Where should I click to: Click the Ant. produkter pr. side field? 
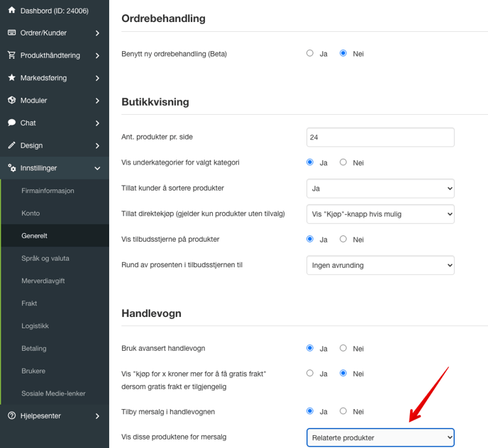coord(380,138)
